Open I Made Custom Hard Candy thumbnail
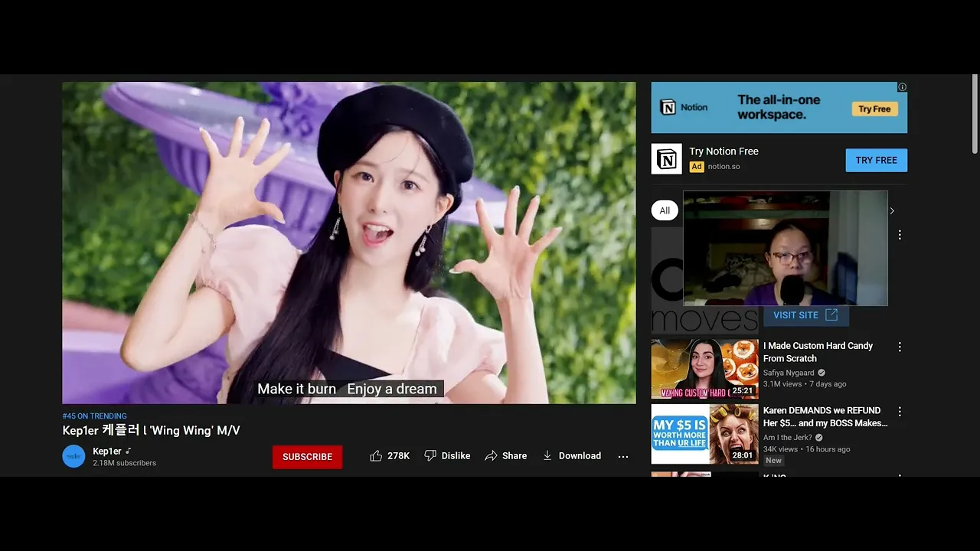 [704, 369]
